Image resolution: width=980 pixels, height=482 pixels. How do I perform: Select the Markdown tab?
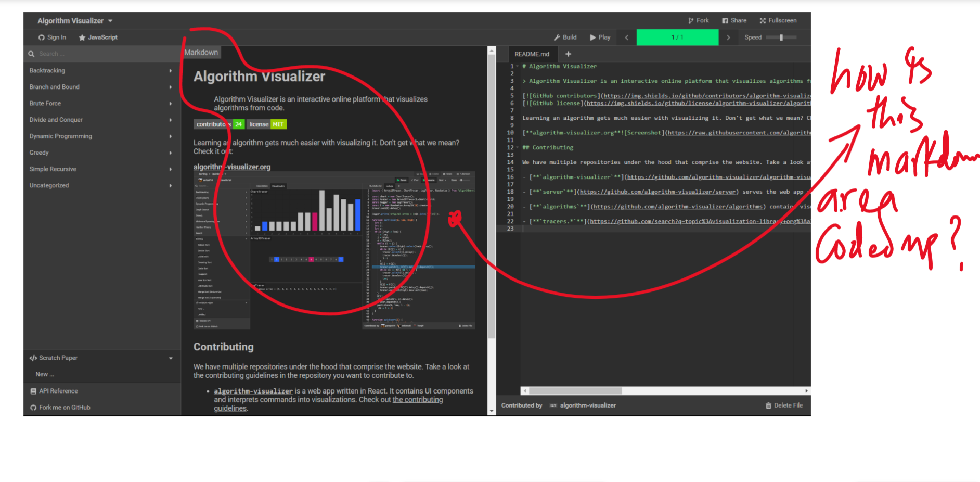201,52
